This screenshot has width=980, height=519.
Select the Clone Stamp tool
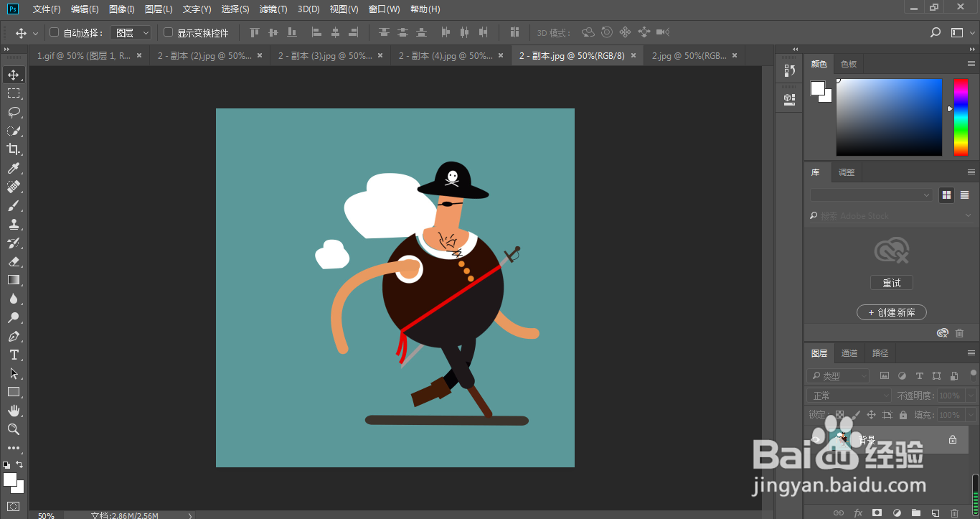tap(14, 224)
